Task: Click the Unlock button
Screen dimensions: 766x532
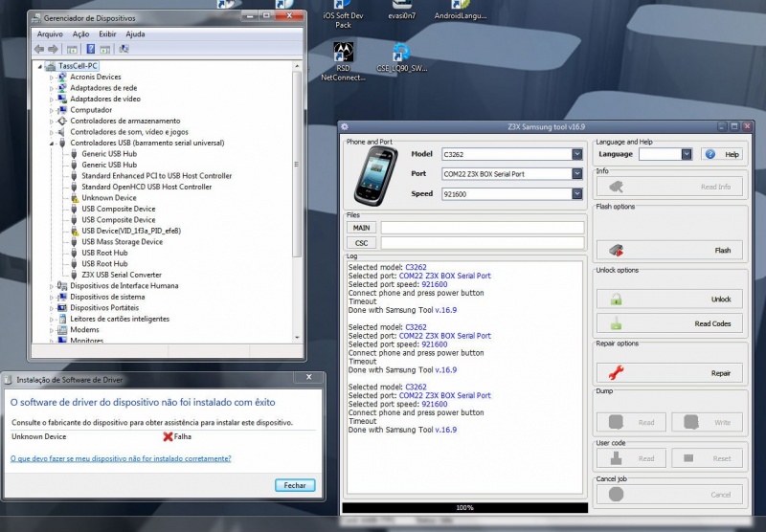Action: click(x=669, y=299)
